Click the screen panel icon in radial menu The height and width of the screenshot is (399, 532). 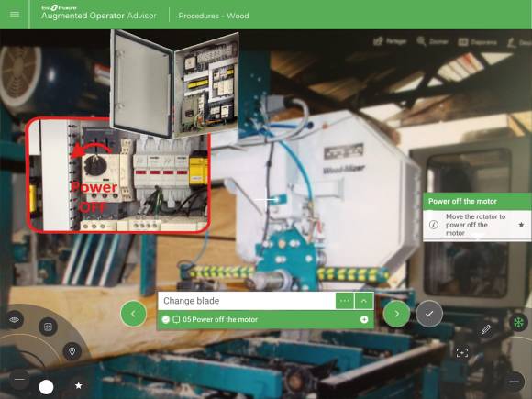[48, 327]
